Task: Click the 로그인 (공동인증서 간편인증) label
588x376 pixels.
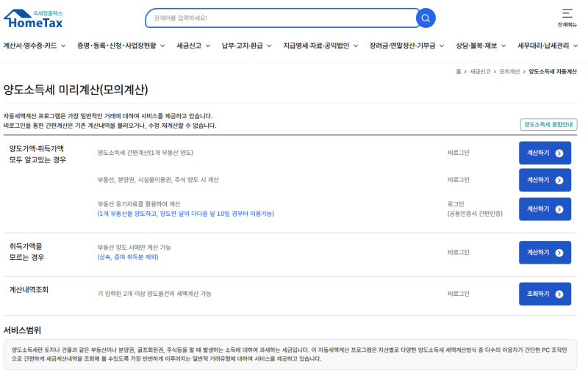Action: (x=475, y=209)
